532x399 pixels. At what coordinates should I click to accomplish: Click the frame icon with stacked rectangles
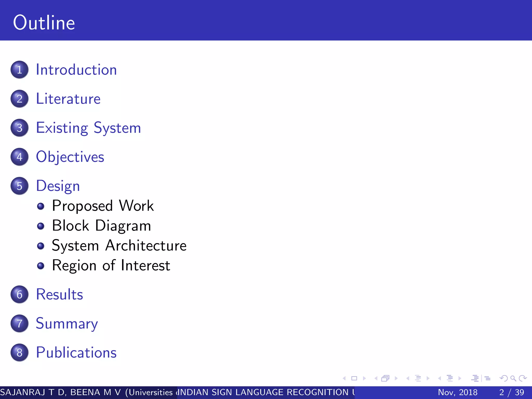click(385, 378)
